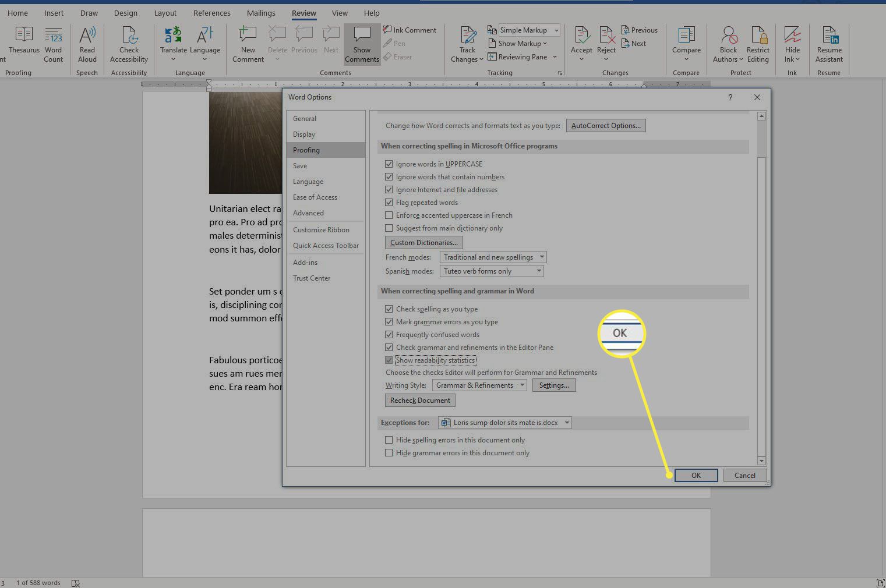Toggle Flag repeated words
This screenshot has width=886, height=588.
(x=389, y=203)
